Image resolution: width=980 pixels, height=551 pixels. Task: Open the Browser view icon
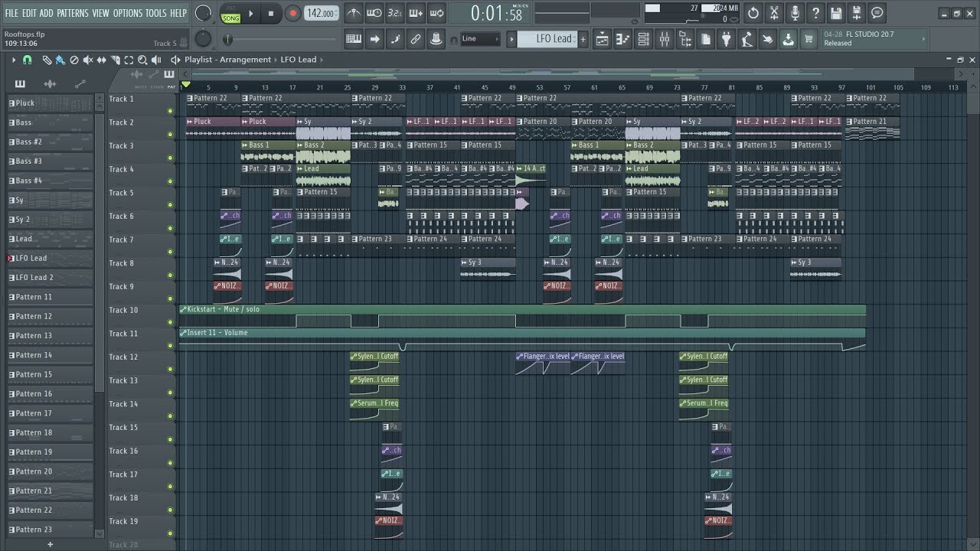click(x=685, y=39)
